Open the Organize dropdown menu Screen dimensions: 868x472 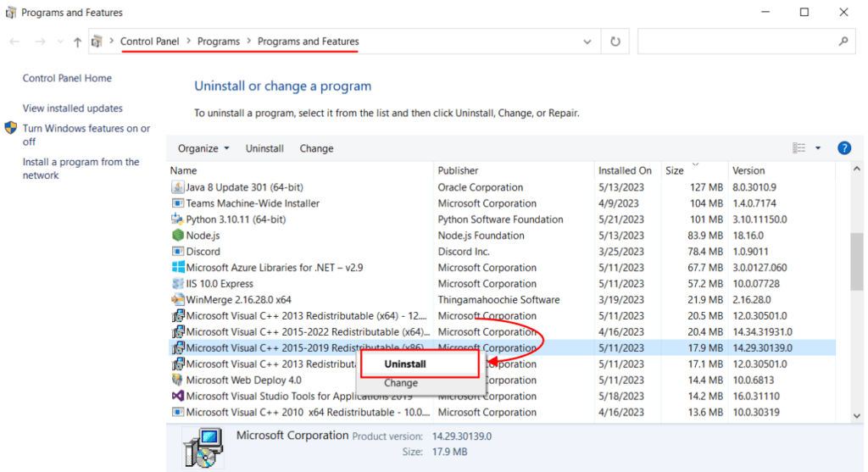tap(203, 148)
